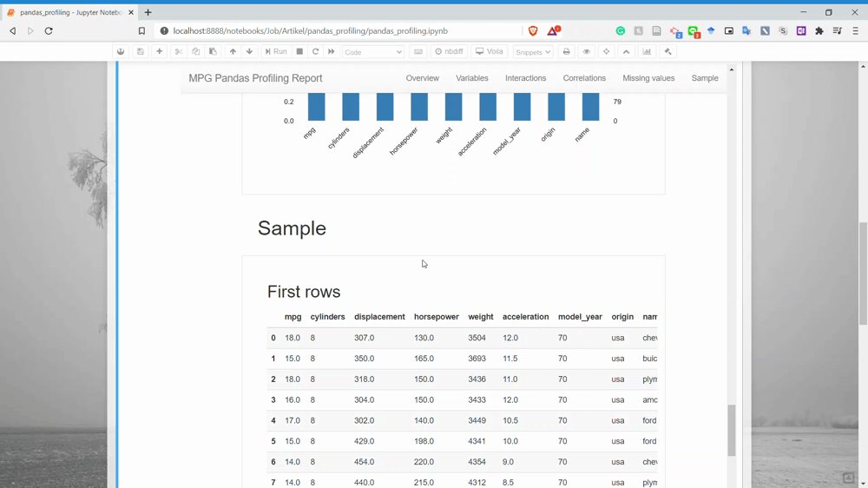
Task: Stop the kernel with the square icon
Action: pyautogui.click(x=299, y=52)
